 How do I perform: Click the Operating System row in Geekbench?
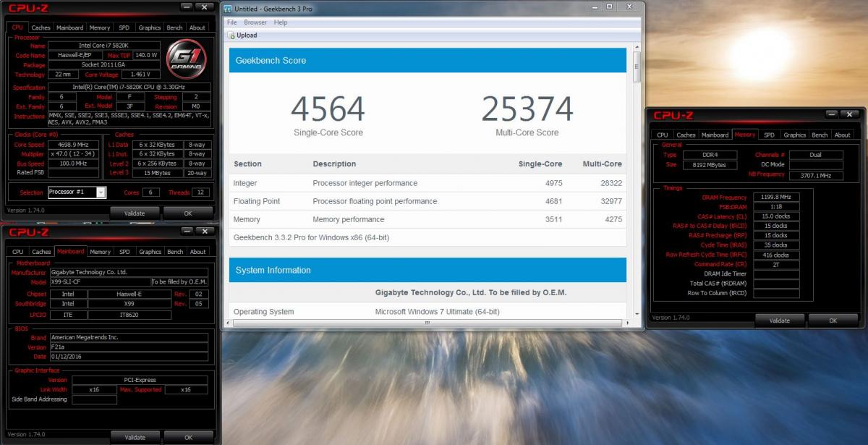[x=427, y=312]
